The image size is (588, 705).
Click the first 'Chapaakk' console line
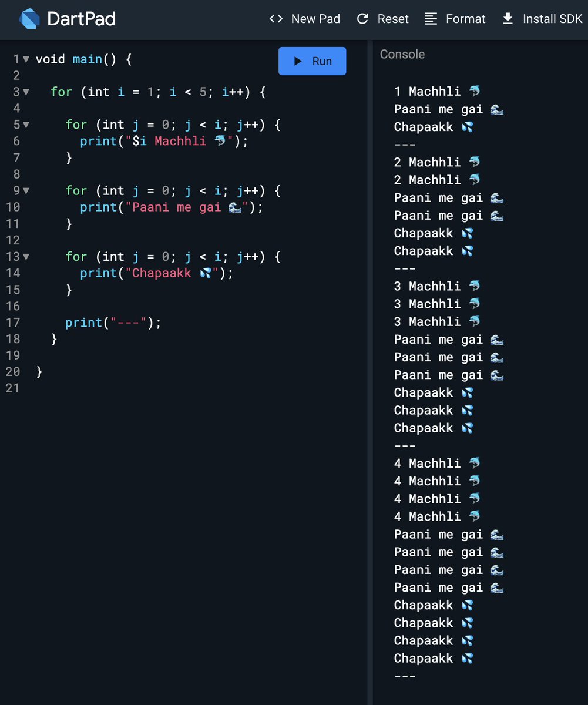434,127
